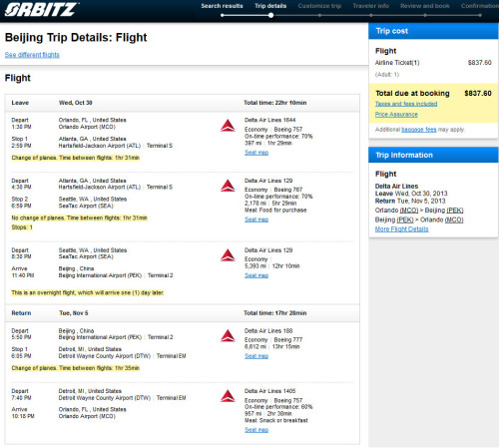499x448 pixels.
Task: View Seat map for Delta flight 1405
Action: tap(256, 430)
